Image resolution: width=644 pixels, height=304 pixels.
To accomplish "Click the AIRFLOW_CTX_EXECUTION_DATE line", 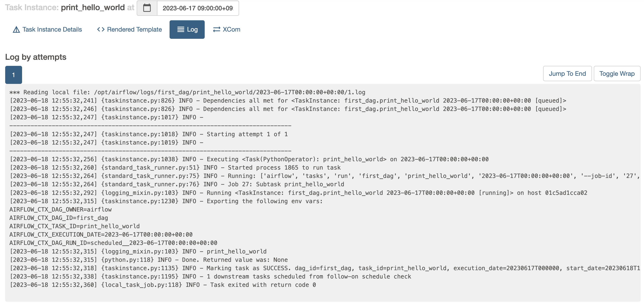I will pyautogui.click(x=101, y=235).
